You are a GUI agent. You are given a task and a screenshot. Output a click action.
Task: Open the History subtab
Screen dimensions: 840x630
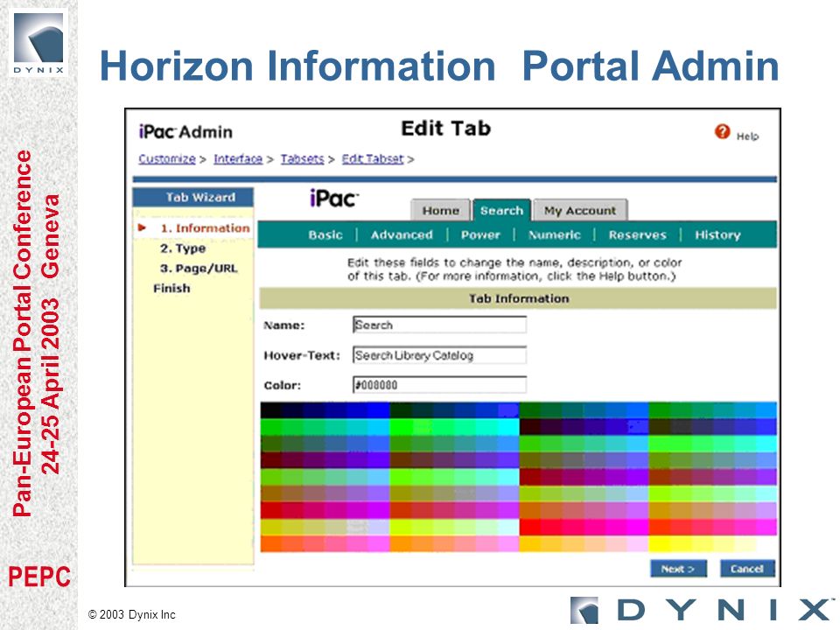717,234
